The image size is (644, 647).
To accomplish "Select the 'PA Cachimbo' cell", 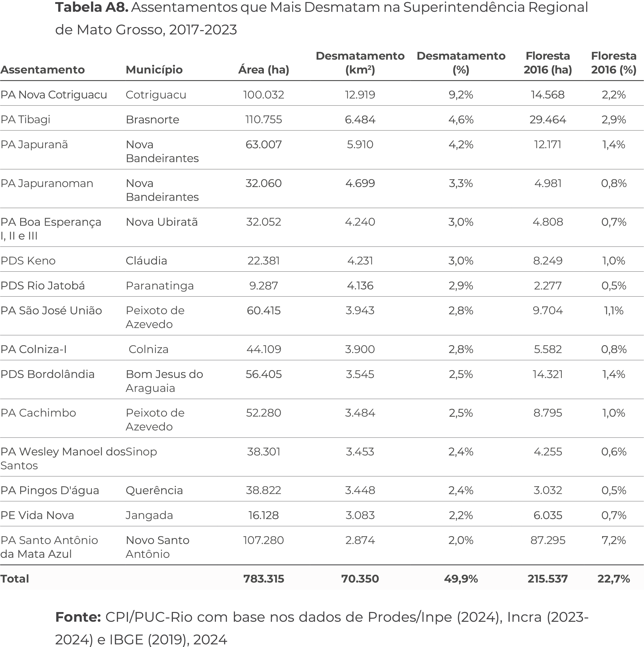I will click(38, 413).
